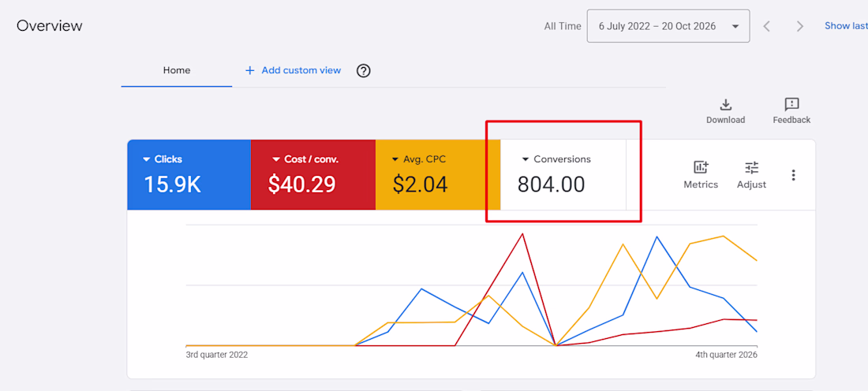Expand the Cost / conv. metric dropdown
The image size is (868, 391).
[x=276, y=159]
